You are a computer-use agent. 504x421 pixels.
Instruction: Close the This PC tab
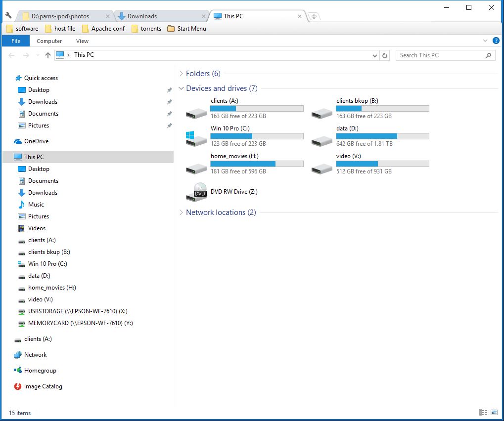[300, 16]
